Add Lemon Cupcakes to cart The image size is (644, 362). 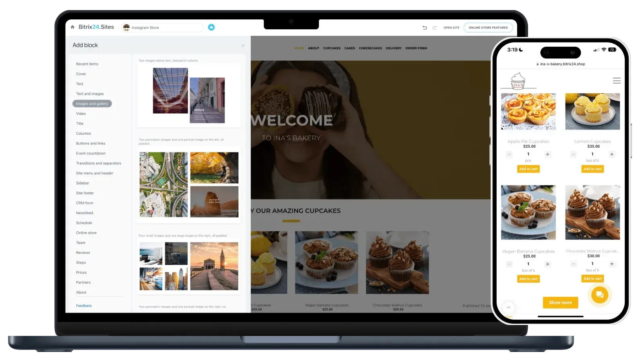pyautogui.click(x=592, y=169)
